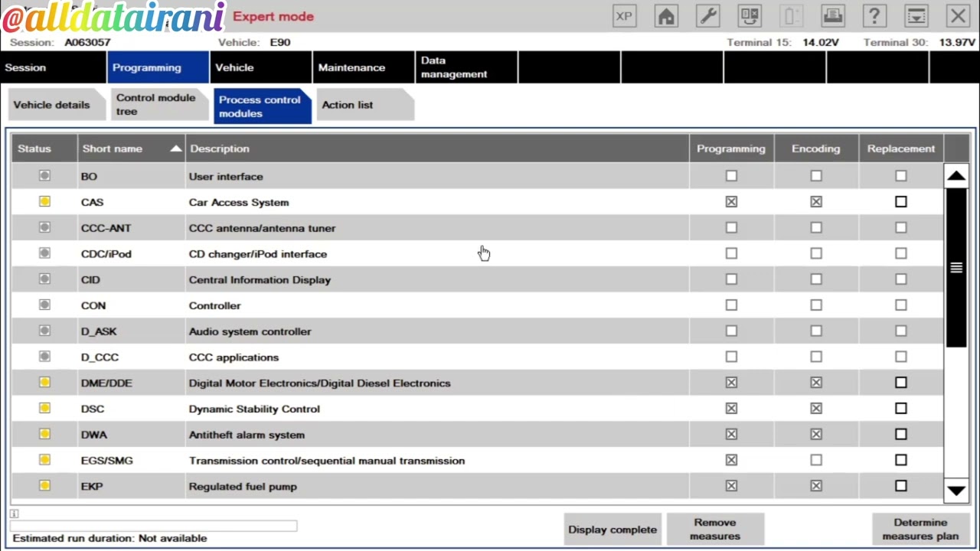Toggle Programming for DME/DDE
Screen dimensions: 980x551
point(731,383)
